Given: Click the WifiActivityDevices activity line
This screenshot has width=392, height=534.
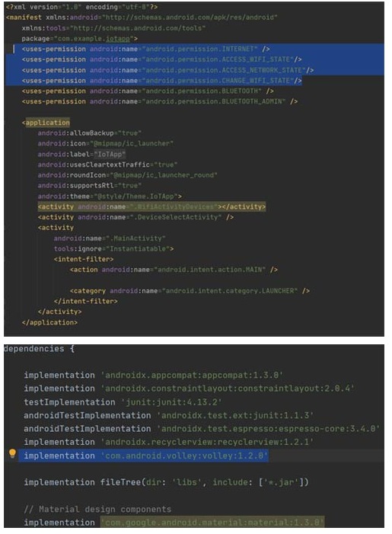Looking at the screenshot, I should (x=151, y=206).
